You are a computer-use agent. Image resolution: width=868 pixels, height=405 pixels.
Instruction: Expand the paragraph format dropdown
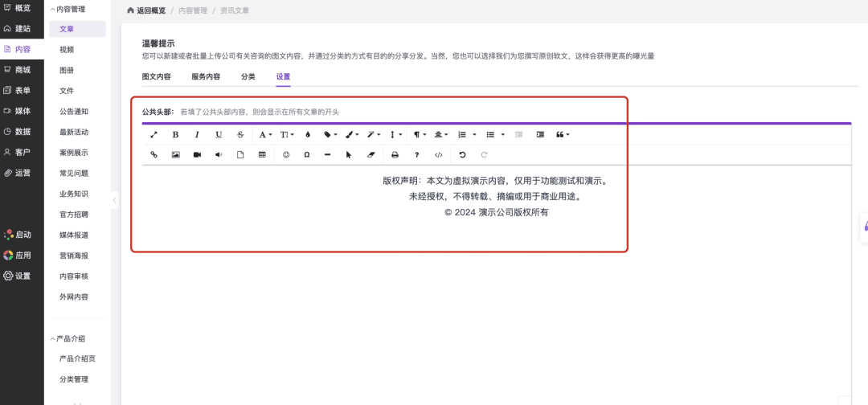tap(420, 135)
